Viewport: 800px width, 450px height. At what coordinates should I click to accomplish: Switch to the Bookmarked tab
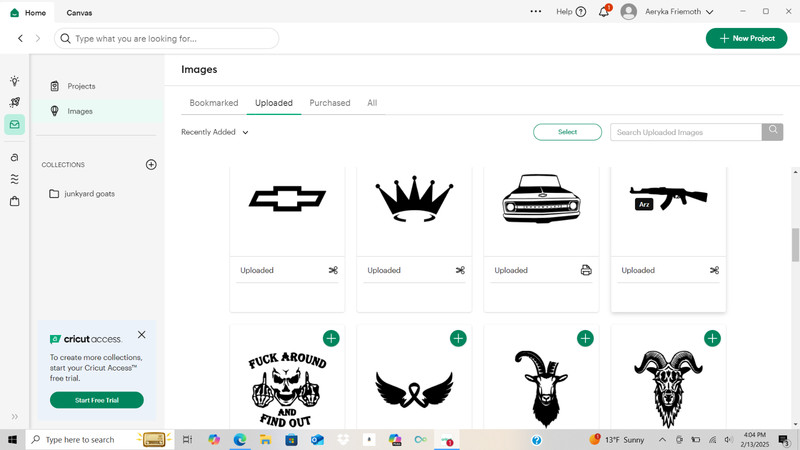click(214, 103)
